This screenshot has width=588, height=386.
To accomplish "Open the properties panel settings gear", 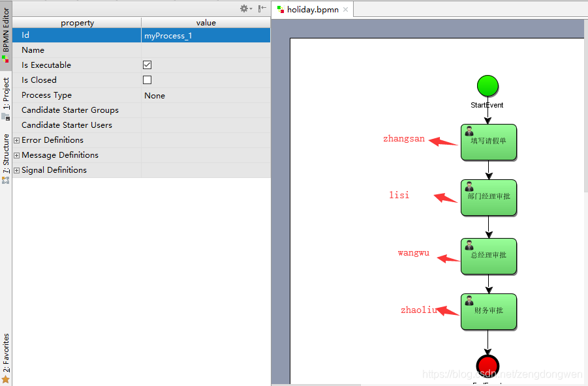I will 245,8.
